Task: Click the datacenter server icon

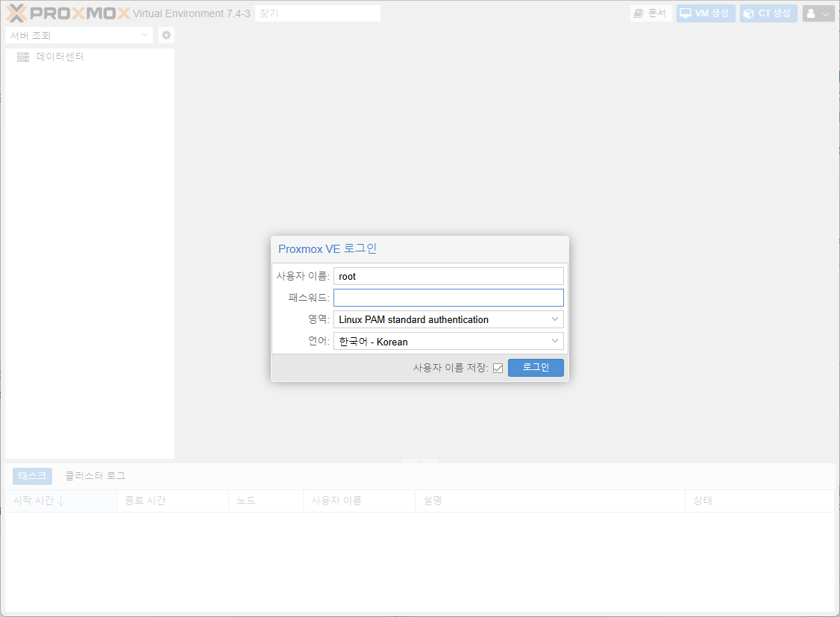Action: point(23,57)
